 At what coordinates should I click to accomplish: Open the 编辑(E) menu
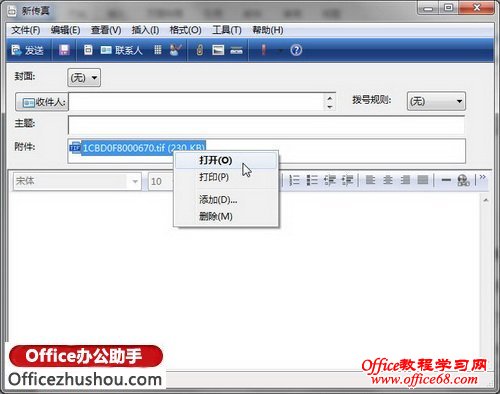(x=65, y=30)
